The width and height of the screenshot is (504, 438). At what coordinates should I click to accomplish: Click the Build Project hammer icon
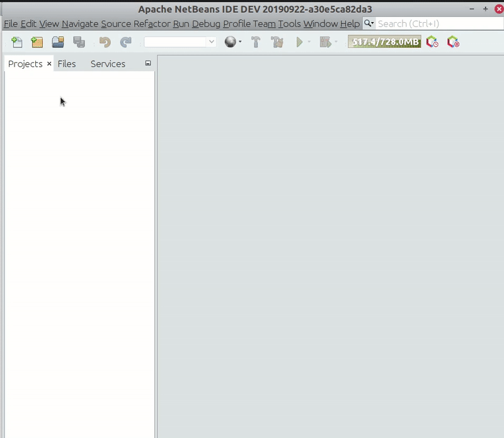pos(256,42)
